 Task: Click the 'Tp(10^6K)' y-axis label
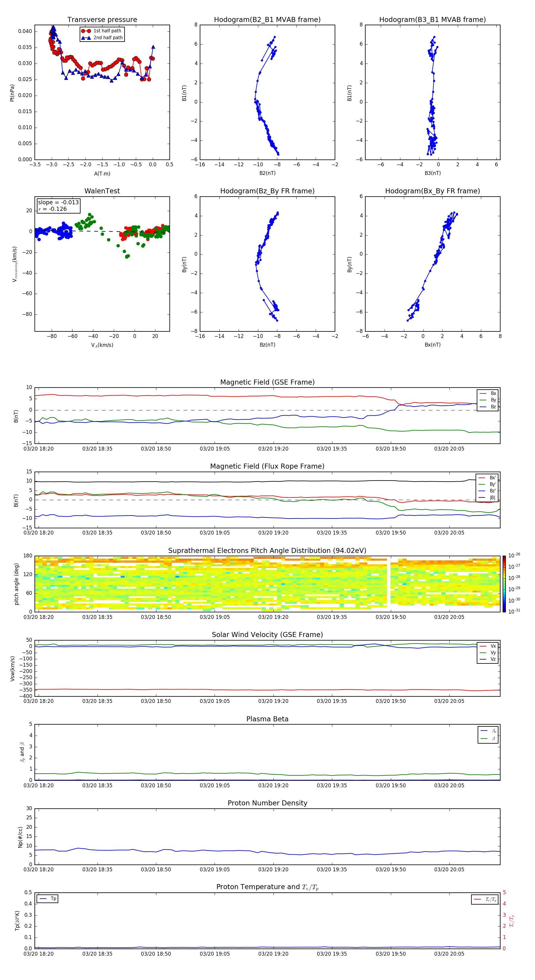(x=17, y=921)
